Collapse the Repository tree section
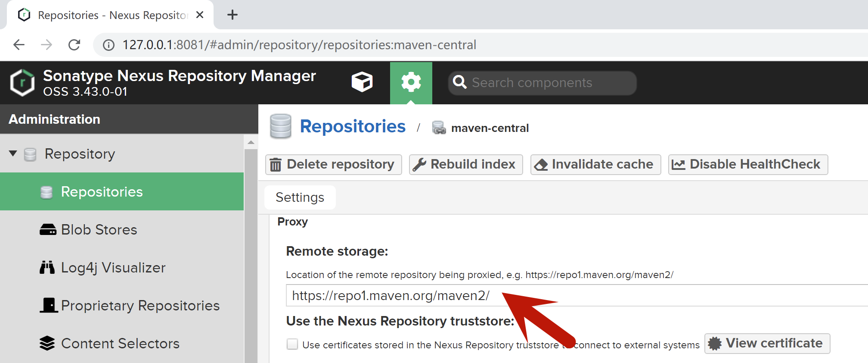The height and width of the screenshot is (363, 868). [13, 153]
